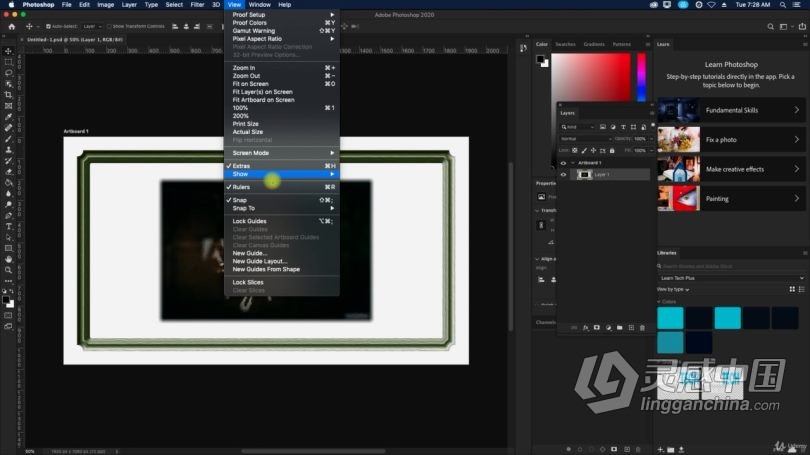810x455 pixels.
Task: Select the Crop tool
Action: [8, 95]
